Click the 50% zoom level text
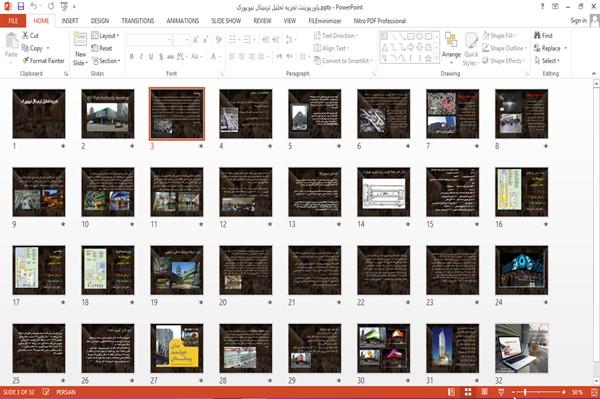 click(x=577, y=392)
